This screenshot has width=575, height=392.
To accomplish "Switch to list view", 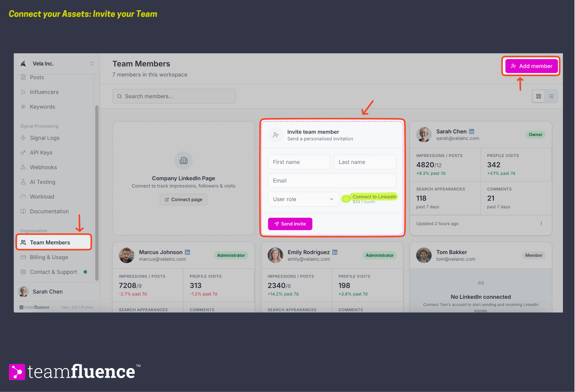I will coord(551,96).
